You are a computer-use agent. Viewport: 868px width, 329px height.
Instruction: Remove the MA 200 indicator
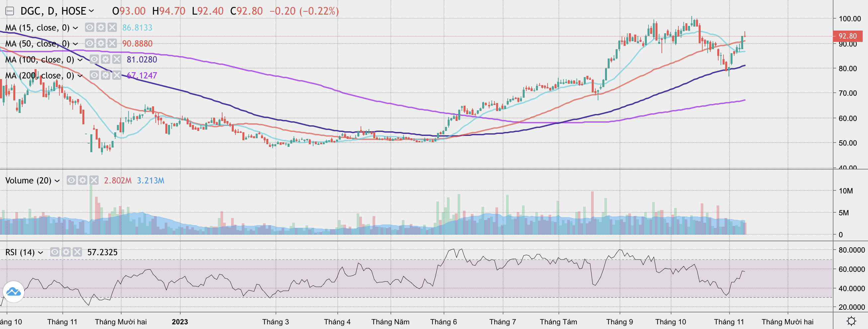117,75
